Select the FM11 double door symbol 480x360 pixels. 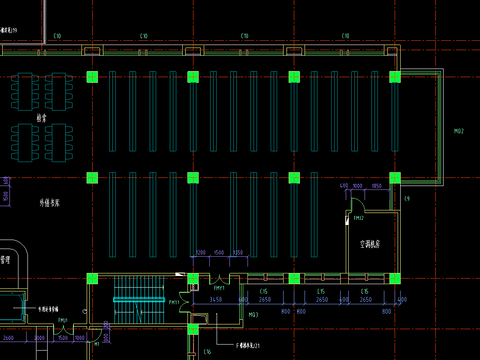[184, 302]
